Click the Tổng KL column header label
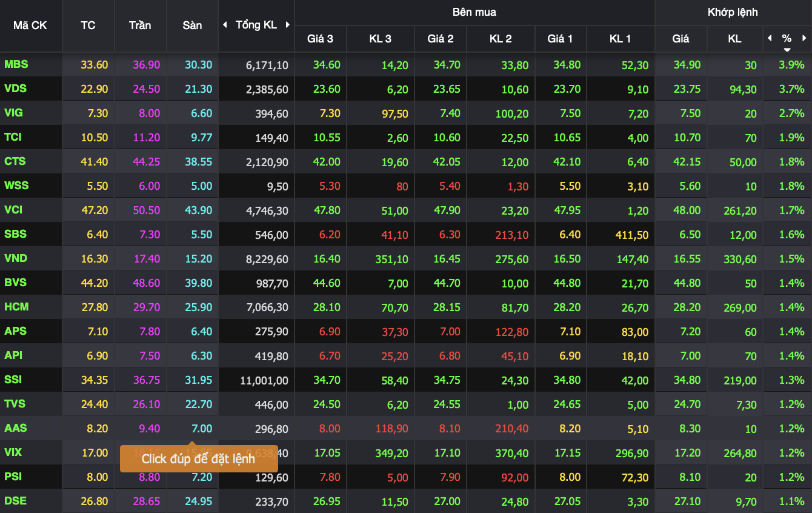Viewport: 812px width, 513px height. click(256, 25)
